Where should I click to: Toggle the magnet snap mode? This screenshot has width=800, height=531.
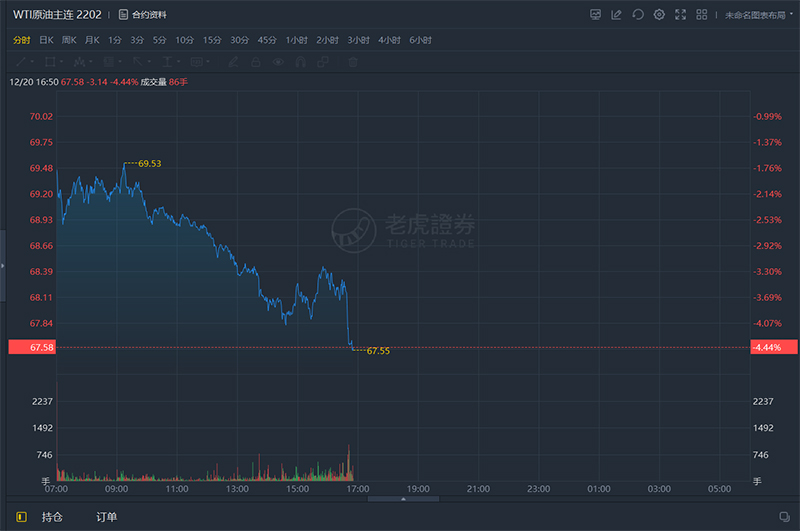click(304, 62)
